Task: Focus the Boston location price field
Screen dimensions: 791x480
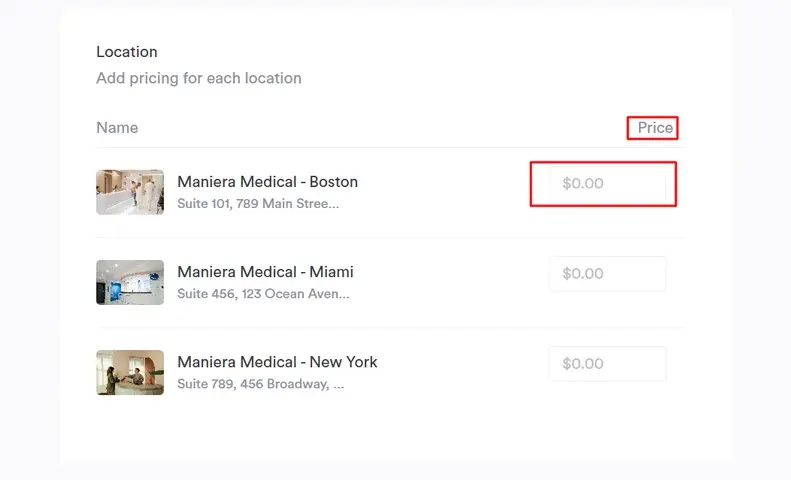Action: (x=607, y=184)
